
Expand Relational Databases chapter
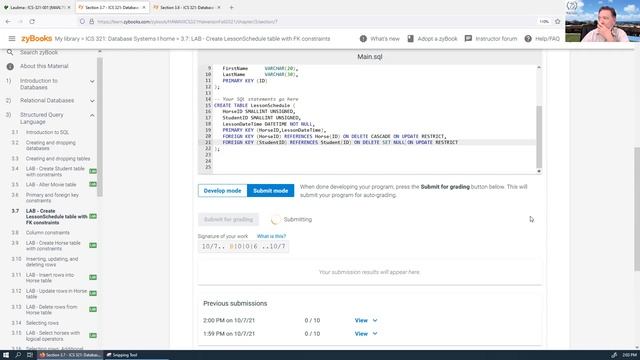click(92, 100)
